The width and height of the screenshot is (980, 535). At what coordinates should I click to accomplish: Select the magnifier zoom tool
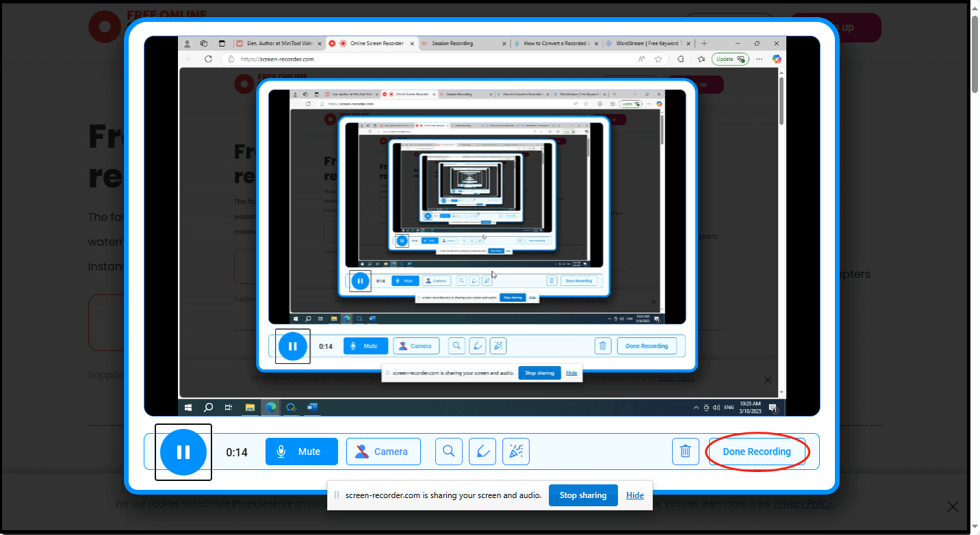[448, 451]
